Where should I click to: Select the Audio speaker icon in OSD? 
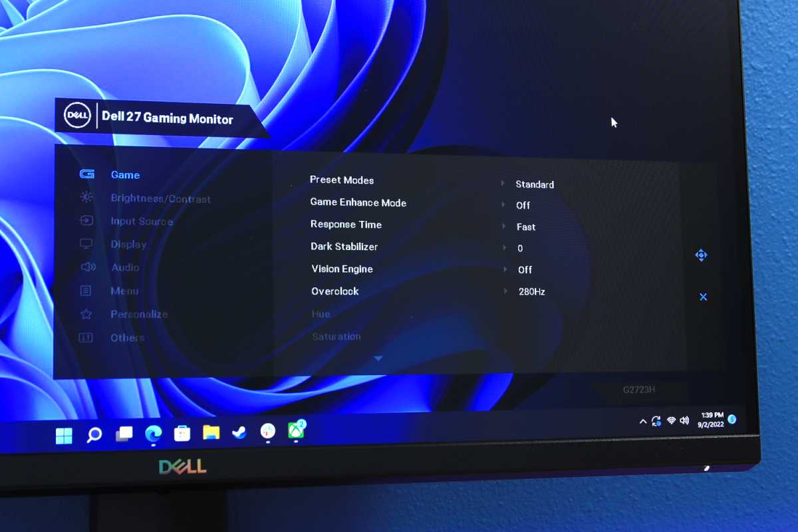click(x=88, y=267)
